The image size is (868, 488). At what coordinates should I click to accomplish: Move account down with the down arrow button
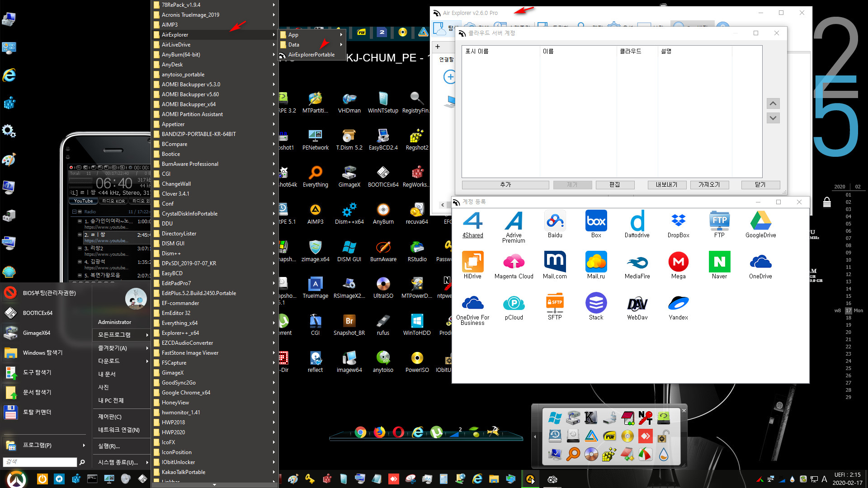click(x=773, y=118)
